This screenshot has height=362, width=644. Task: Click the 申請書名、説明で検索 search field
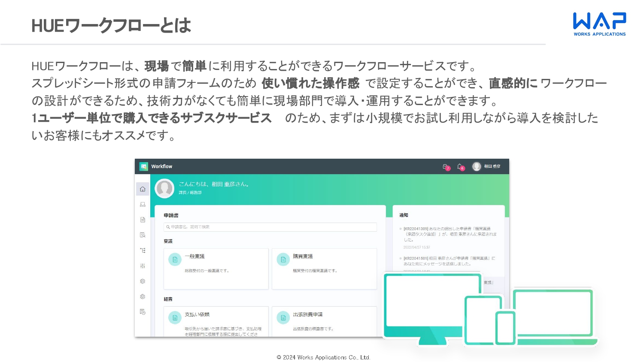270,227
